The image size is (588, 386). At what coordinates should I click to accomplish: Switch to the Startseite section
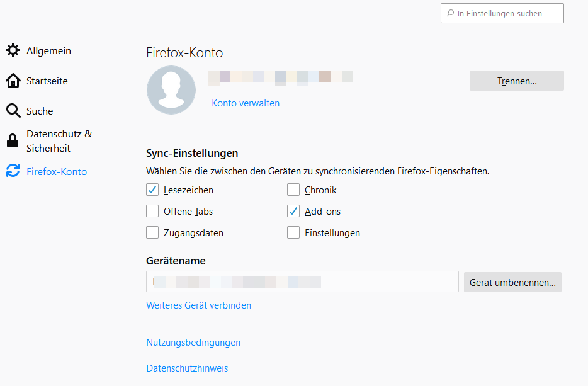point(47,81)
